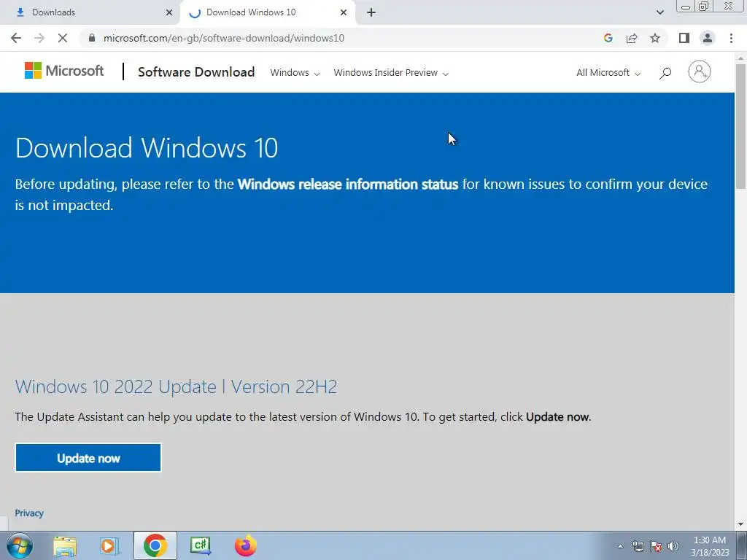
Task: Click the Chrome taskbar icon
Action: coord(155,545)
